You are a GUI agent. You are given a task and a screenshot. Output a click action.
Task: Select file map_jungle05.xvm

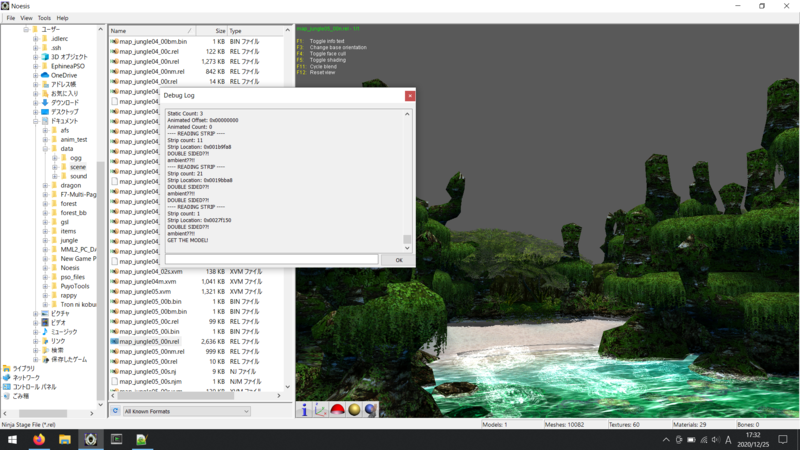click(x=145, y=291)
